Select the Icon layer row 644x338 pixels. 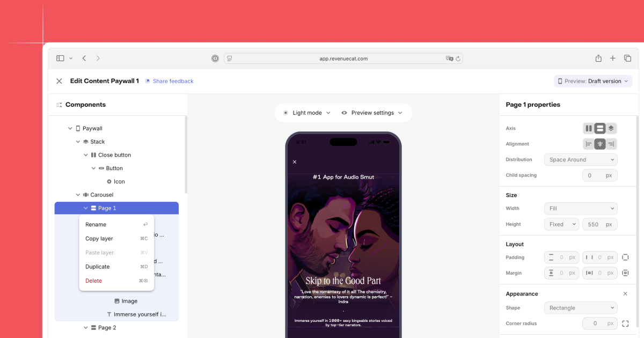point(116,181)
